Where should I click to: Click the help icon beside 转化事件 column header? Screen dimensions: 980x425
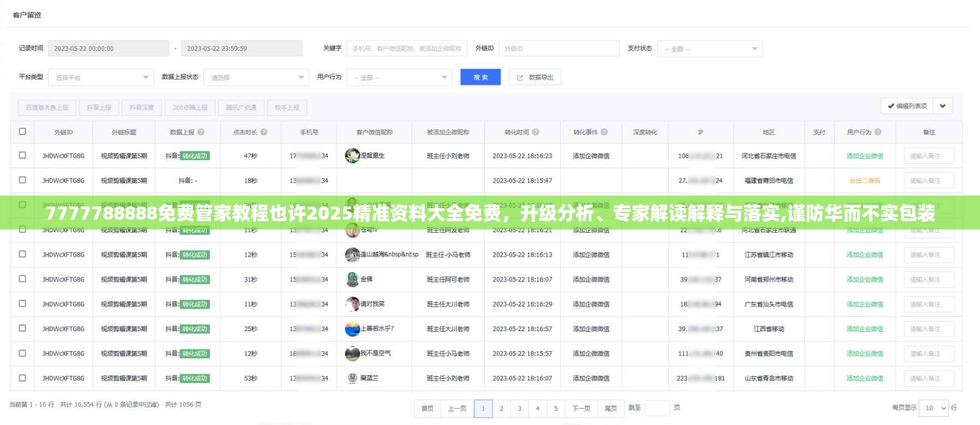pos(604,132)
